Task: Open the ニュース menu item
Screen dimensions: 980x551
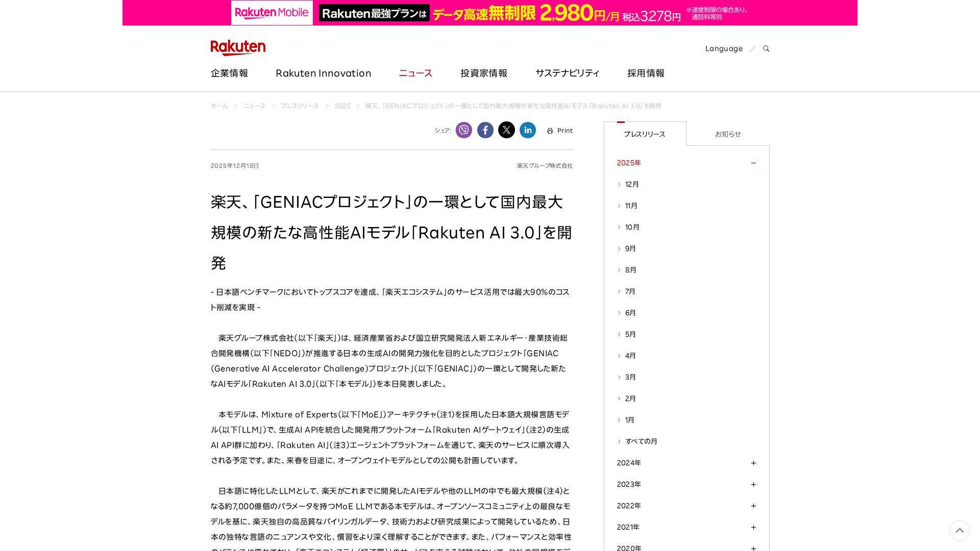Action: pos(415,73)
